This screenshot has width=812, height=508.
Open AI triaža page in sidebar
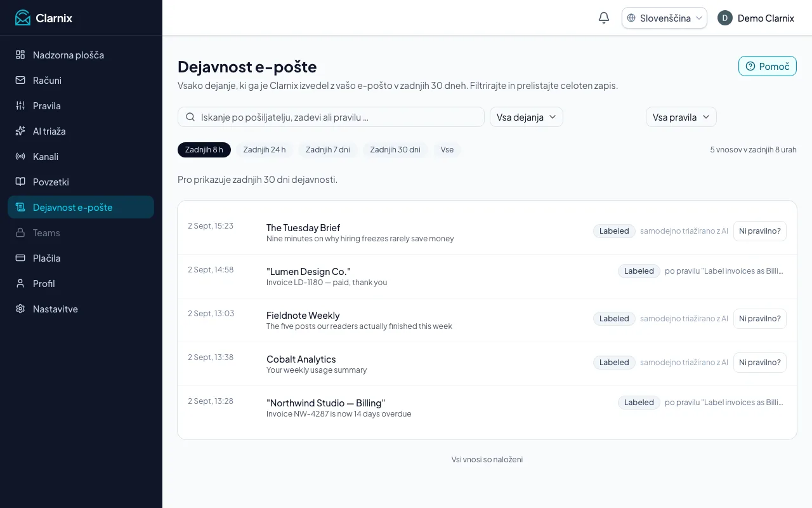point(81,131)
